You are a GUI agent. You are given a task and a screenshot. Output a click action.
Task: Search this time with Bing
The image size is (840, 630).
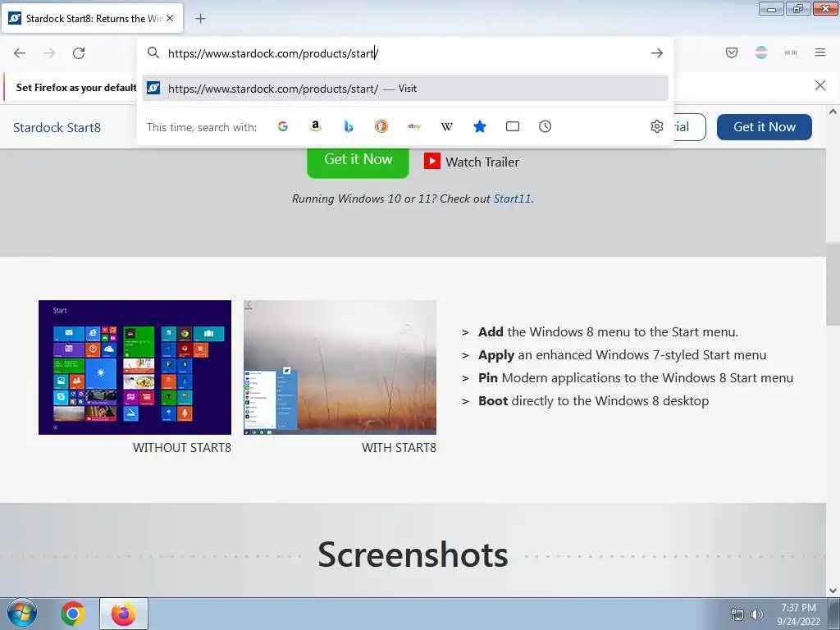349,126
